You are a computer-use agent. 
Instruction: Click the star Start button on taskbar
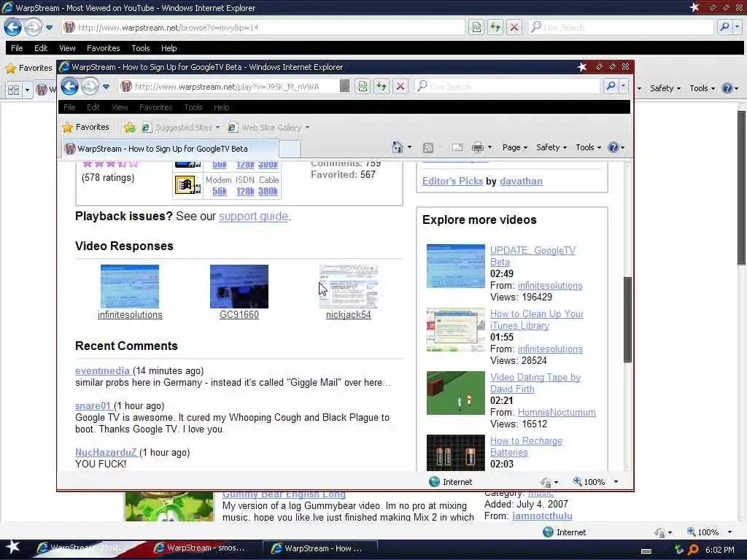click(x=12, y=548)
